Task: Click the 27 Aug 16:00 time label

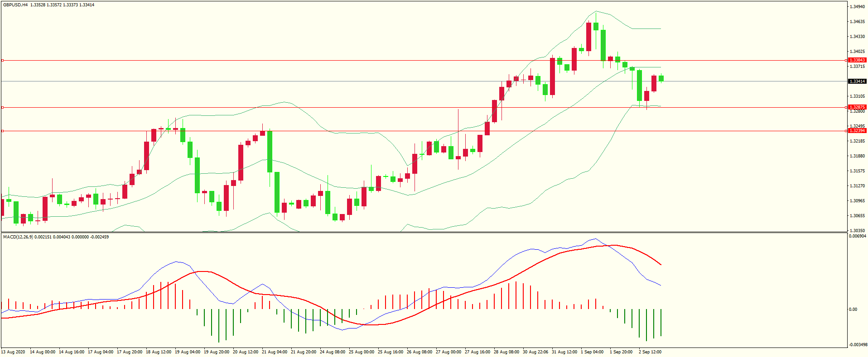Action: [477, 352]
